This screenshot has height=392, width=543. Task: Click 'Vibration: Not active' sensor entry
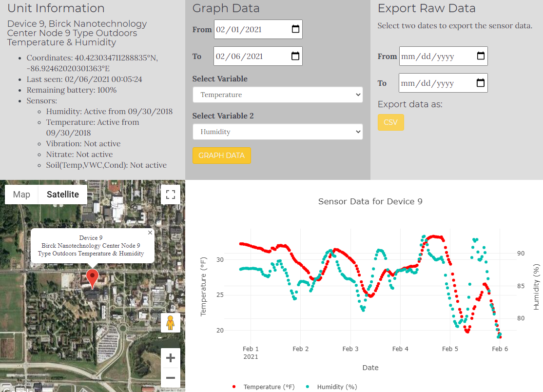pos(83,144)
